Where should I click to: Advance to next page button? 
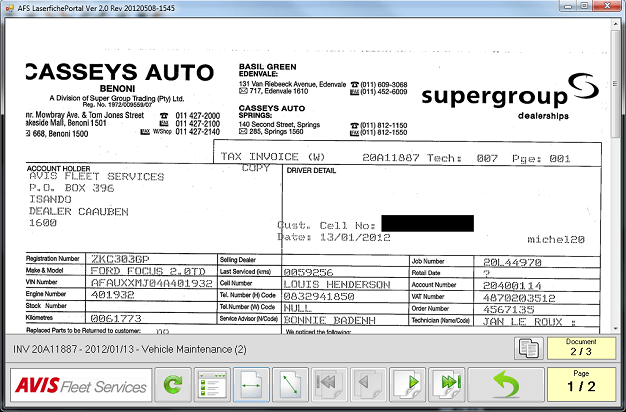point(408,385)
